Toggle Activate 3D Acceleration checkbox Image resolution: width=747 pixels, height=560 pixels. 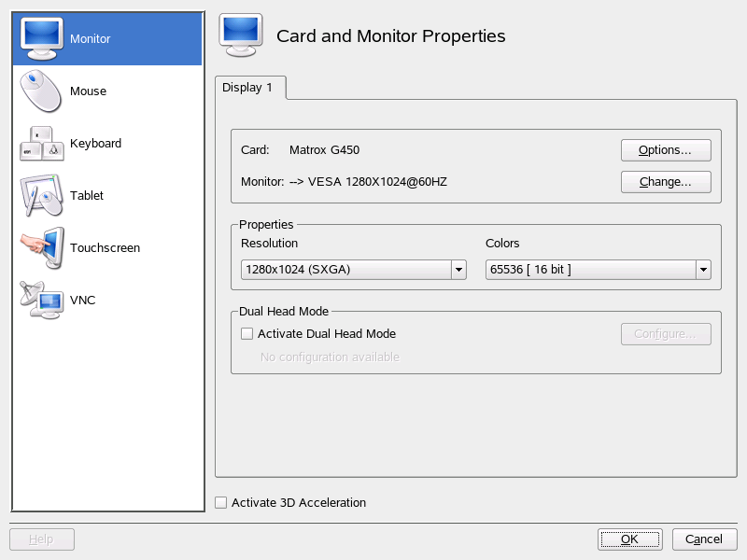tap(221, 503)
